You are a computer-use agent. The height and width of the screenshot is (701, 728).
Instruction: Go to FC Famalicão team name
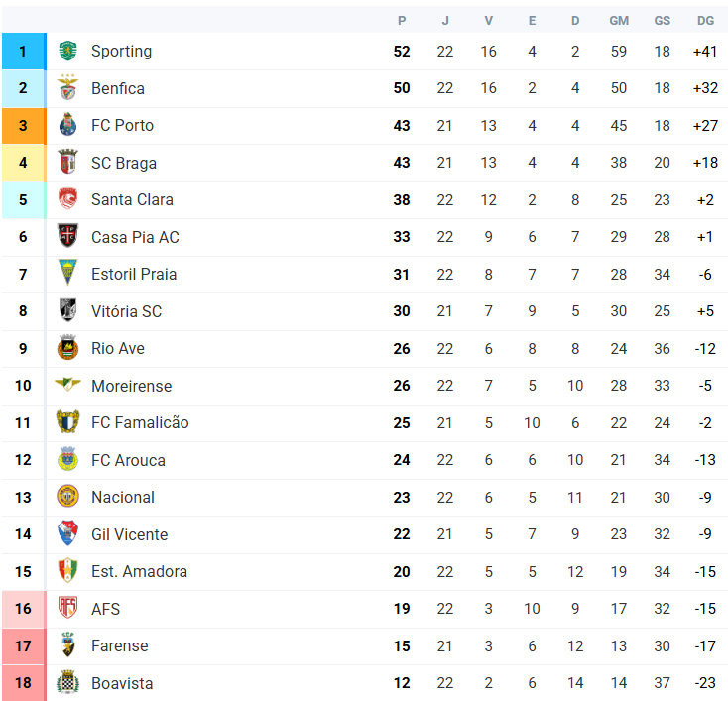(140, 423)
